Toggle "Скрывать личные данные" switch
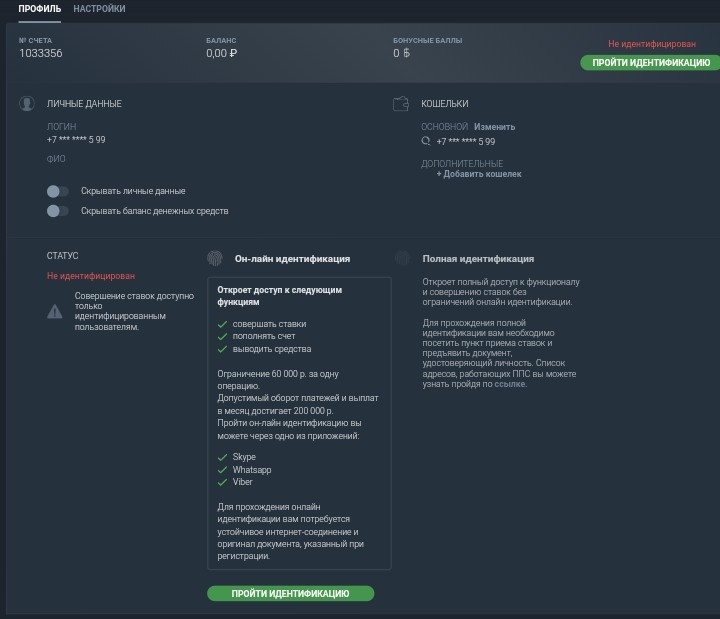This screenshot has width=720, height=619. click(58, 191)
